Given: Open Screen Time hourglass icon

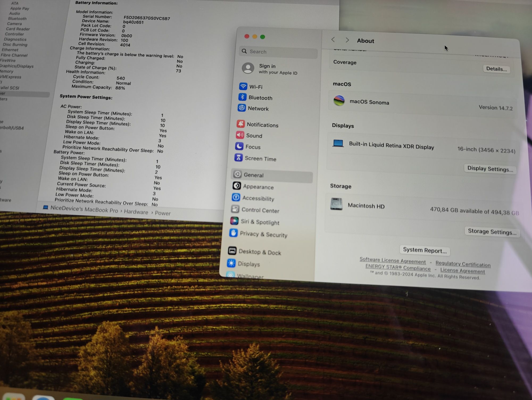Looking at the screenshot, I should click(238, 158).
